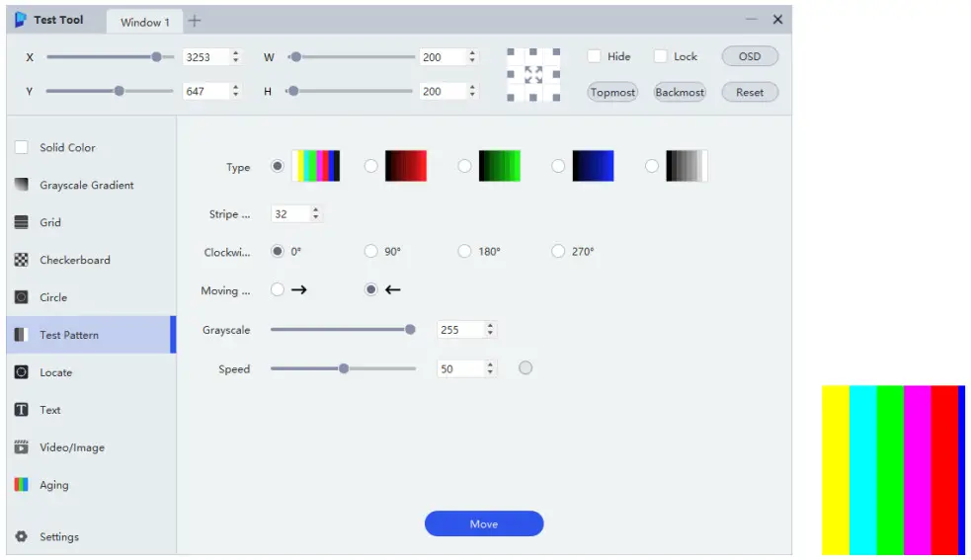Click Grayscale value spinner arrows
This screenshot has height=560, width=971.
[x=490, y=330]
